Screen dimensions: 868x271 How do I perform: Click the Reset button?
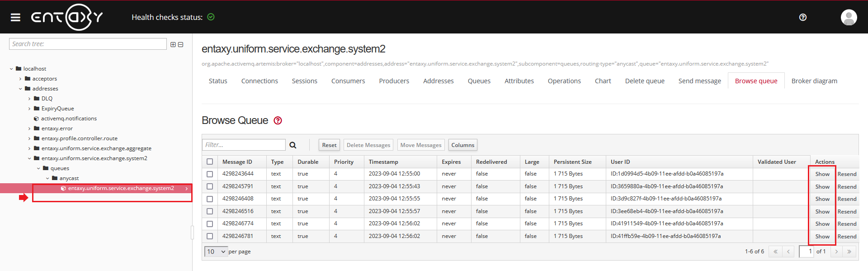coord(329,145)
